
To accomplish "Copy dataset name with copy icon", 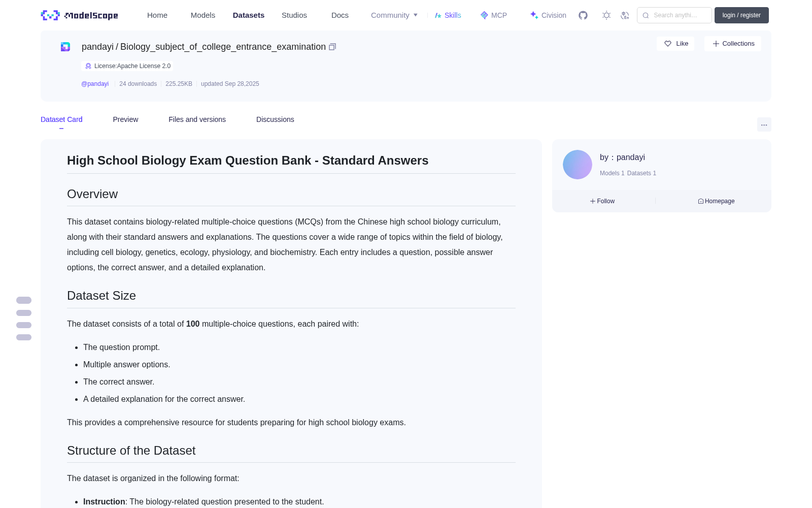I will pyautogui.click(x=332, y=47).
